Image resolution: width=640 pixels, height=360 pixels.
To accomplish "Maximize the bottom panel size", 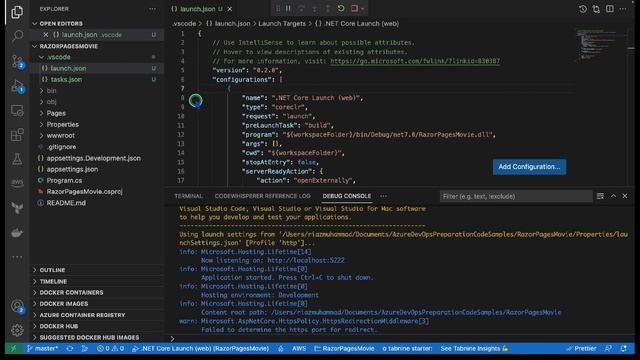I will tap(613, 196).
